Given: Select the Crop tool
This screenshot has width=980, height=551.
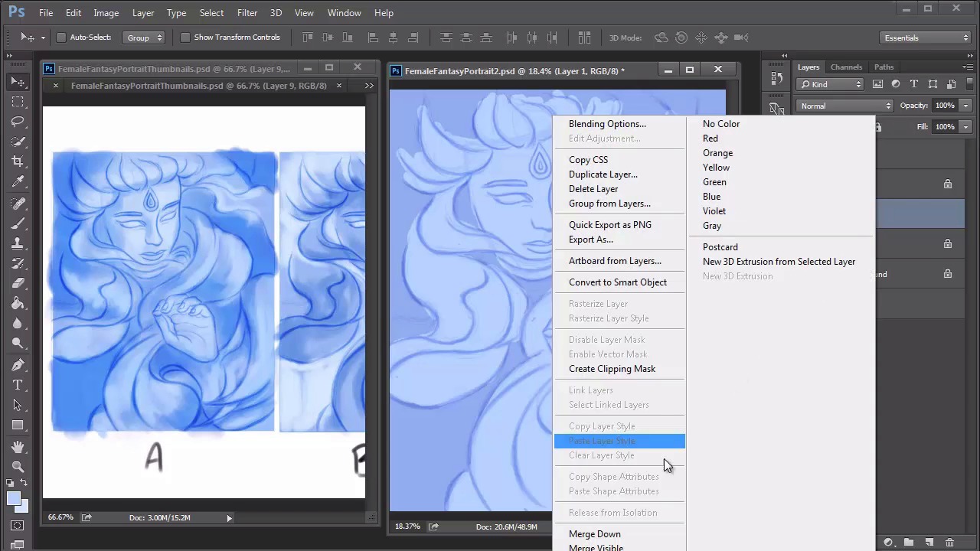Looking at the screenshot, I should [x=18, y=161].
